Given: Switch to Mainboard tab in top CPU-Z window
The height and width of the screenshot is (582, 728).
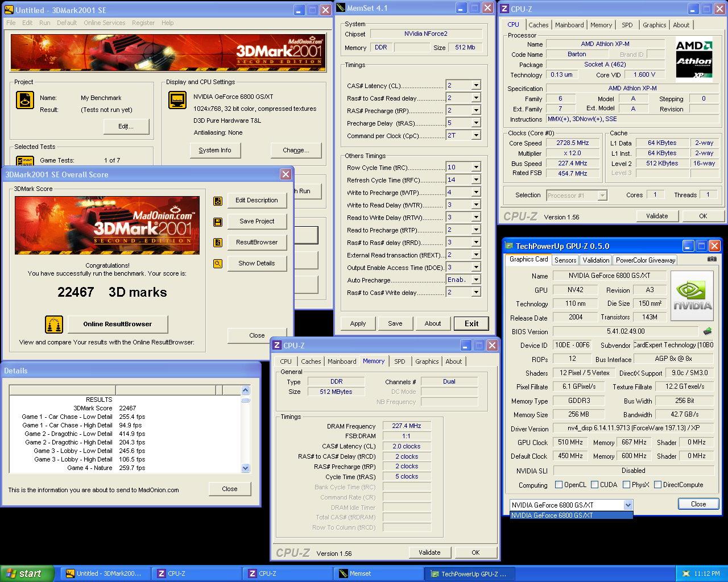Looking at the screenshot, I should [569, 25].
